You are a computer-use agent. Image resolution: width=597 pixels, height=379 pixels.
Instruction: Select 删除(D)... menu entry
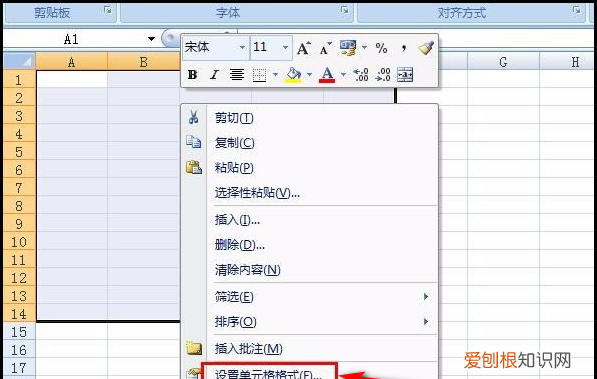(x=239, y=245)
